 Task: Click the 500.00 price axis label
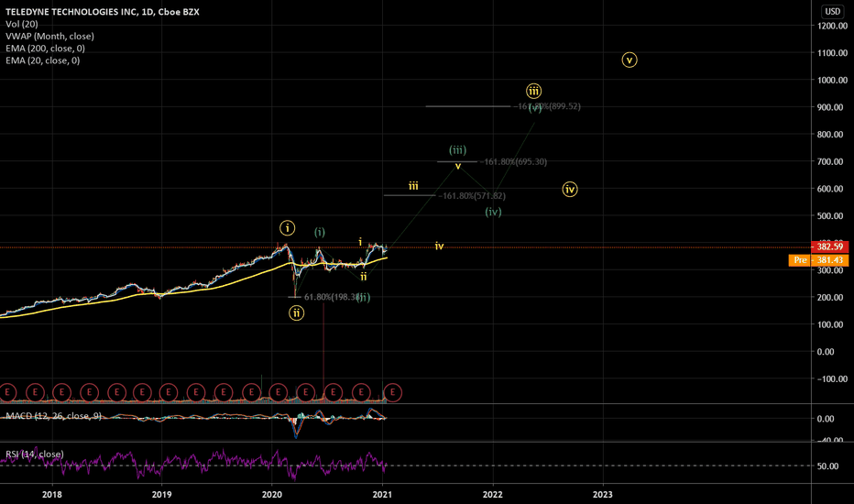832,216
